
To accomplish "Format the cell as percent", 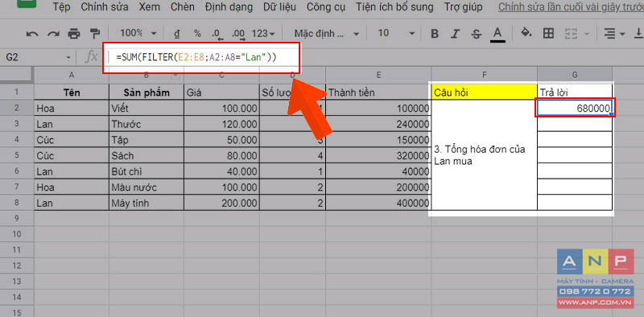I will pos(197,33).
